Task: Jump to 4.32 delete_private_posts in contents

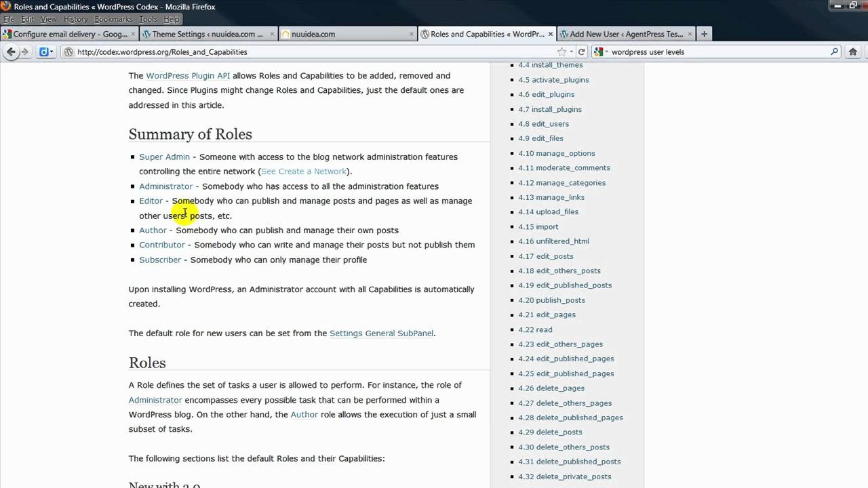Action: 565,476
